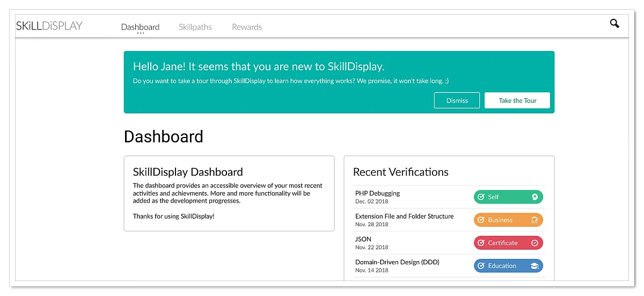The width and height of the screenshot is (644, 296).
Task: Open the search magnifier icon
Action: (614, 24)
